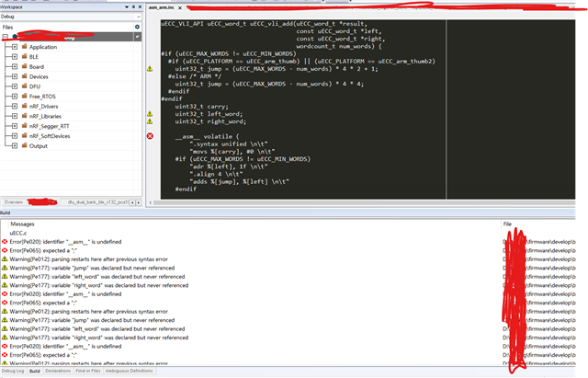The height and width of the screenshot is (378, 588).
Task: Click the Application folder icon in workspace
Action: [x=24, y=47]
